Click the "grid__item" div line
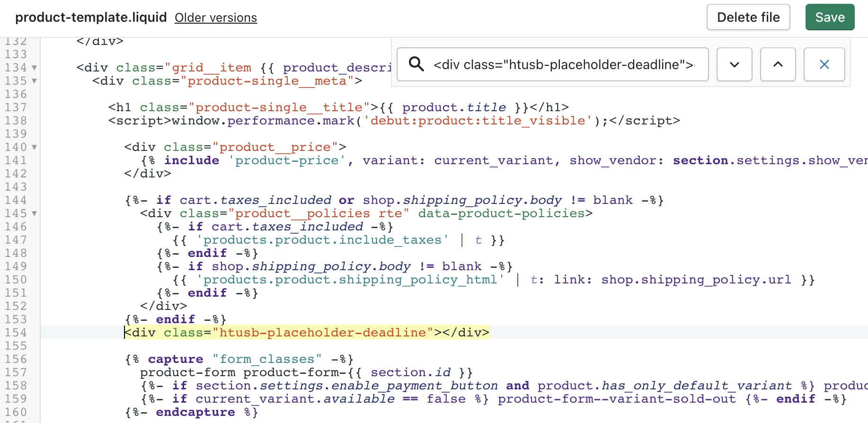 (234, 68)
